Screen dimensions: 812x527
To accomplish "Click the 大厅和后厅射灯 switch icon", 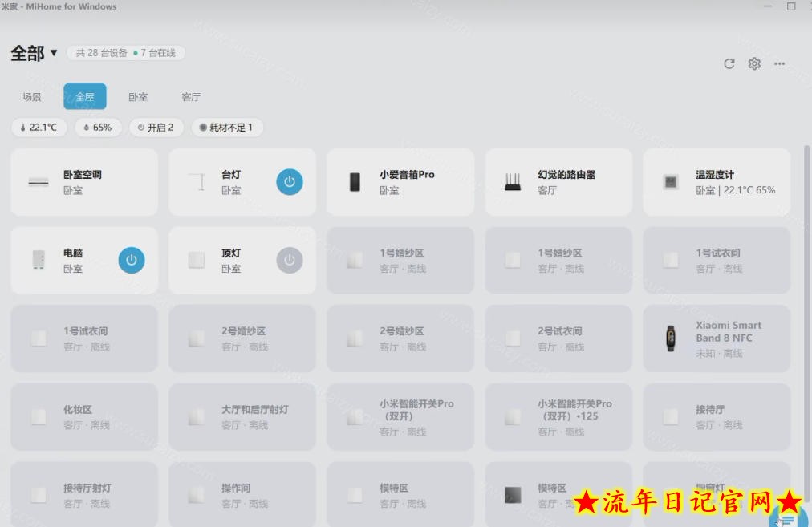I will tap(197, 417).
